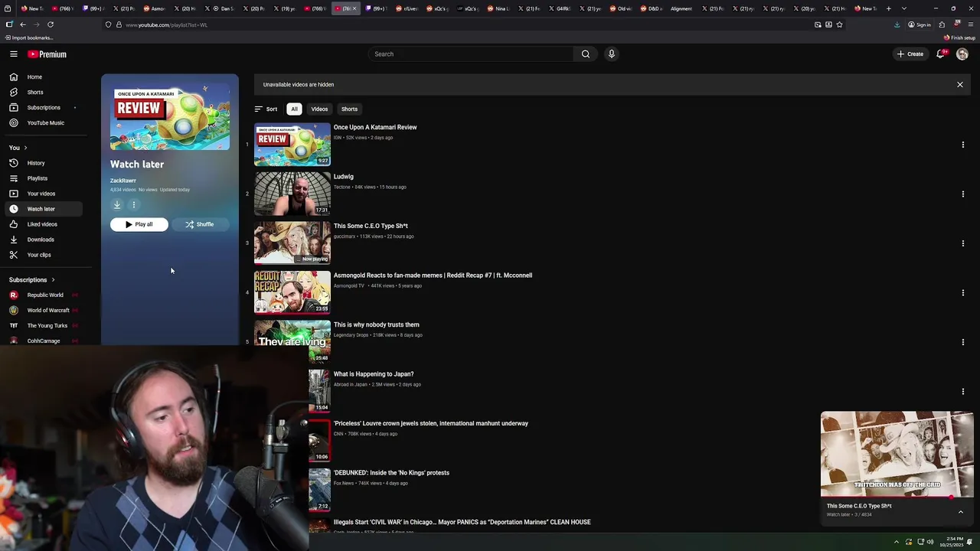Bookmark this page with the star icon
980x551 pixels.
839,24
